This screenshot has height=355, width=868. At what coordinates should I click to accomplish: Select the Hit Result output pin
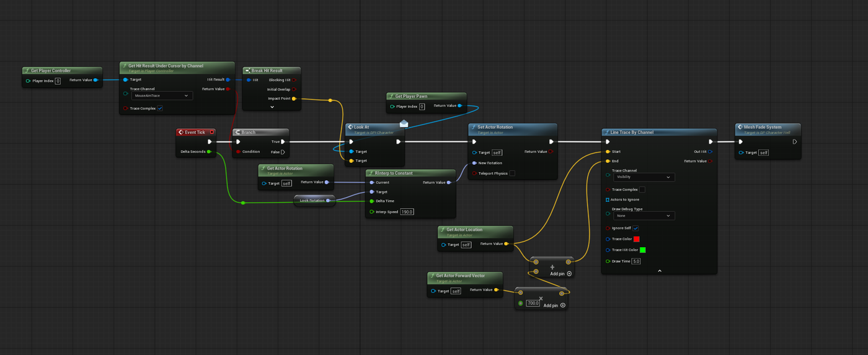(228, 79)
